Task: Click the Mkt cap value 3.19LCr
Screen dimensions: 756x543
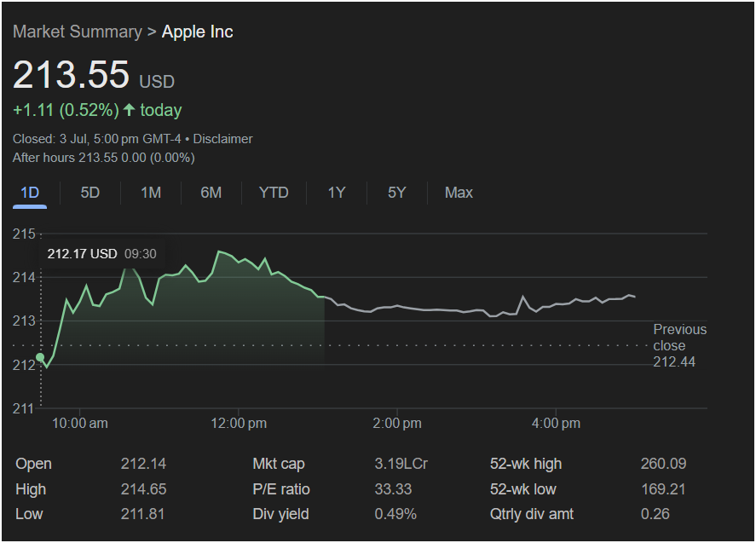Action: pos(401,464)
